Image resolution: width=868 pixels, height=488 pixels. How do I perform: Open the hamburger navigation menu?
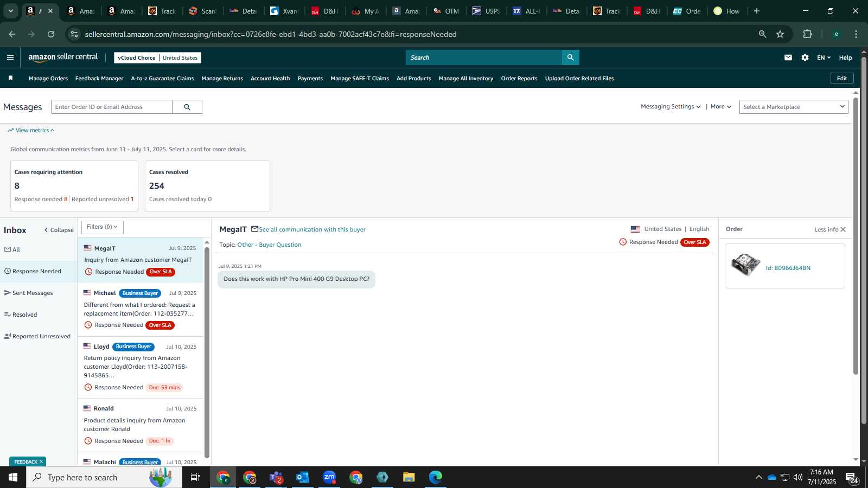pyautogui.click(x=10, y=57)
